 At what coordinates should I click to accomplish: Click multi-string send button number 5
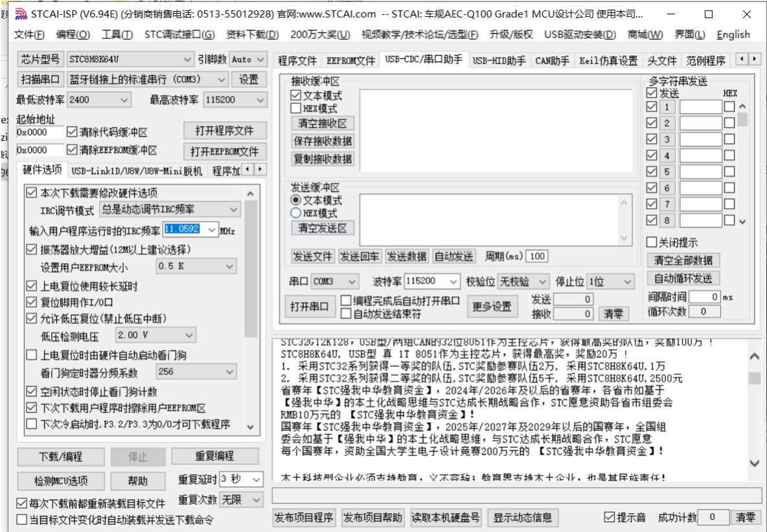(667, 172)
